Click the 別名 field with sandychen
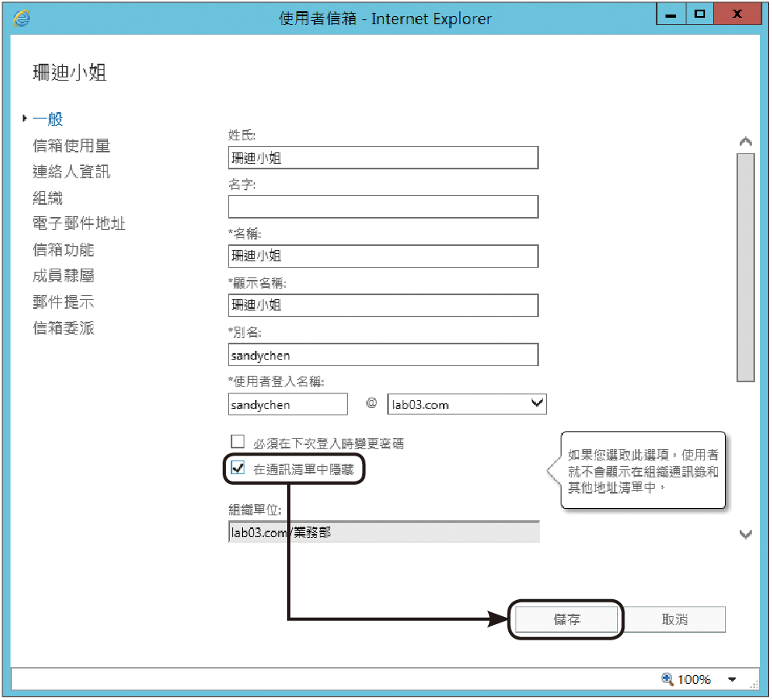Viewport: 772px width, 700px height. 383,354
